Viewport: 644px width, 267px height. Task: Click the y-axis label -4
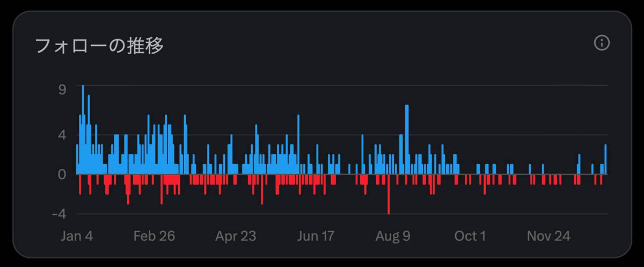point(59,214)
